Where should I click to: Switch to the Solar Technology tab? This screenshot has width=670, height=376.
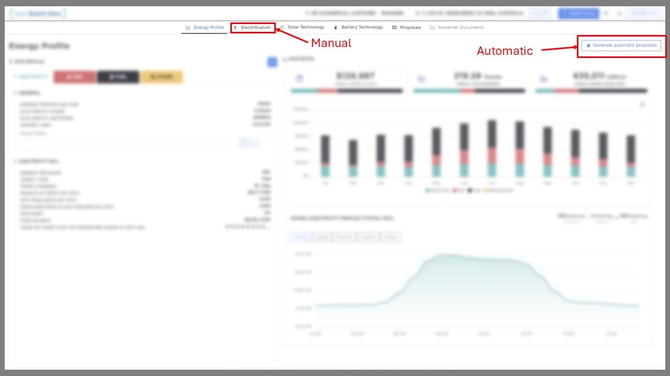click(302, 27)
